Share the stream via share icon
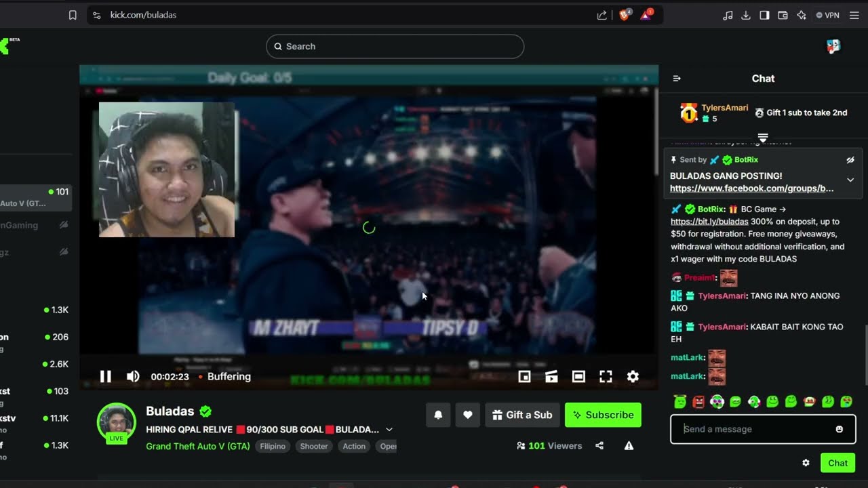Image resolution: width=868 pixels, height=488 pixels. click(599, 446)
